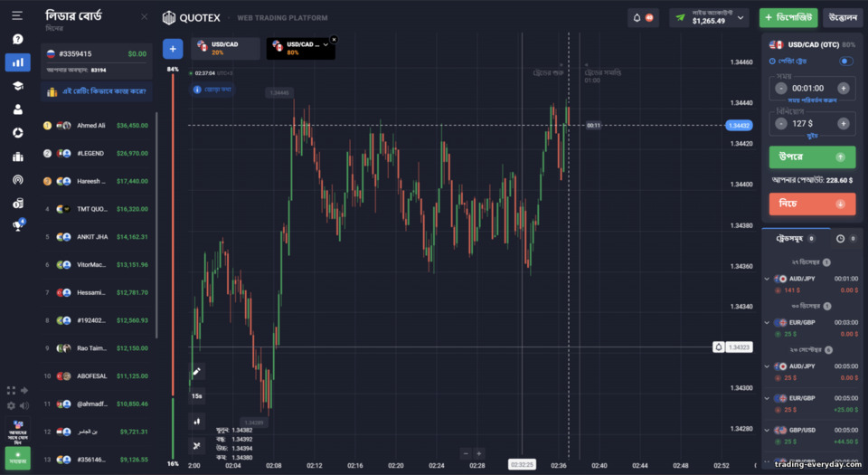
Task: Open the account profile sidebar icon
Action: 18,109
